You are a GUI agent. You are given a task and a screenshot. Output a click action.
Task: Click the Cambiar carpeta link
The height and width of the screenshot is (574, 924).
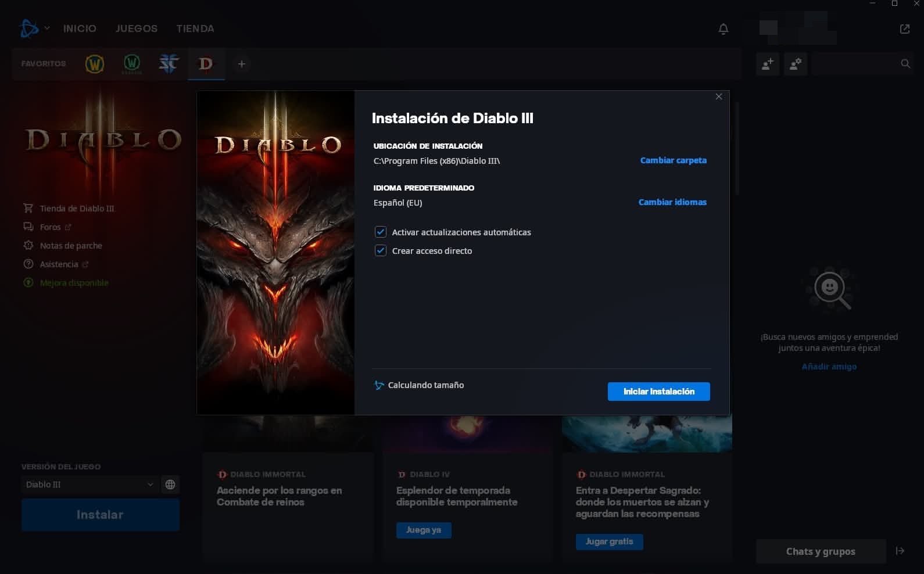click(x=673, y=160)
